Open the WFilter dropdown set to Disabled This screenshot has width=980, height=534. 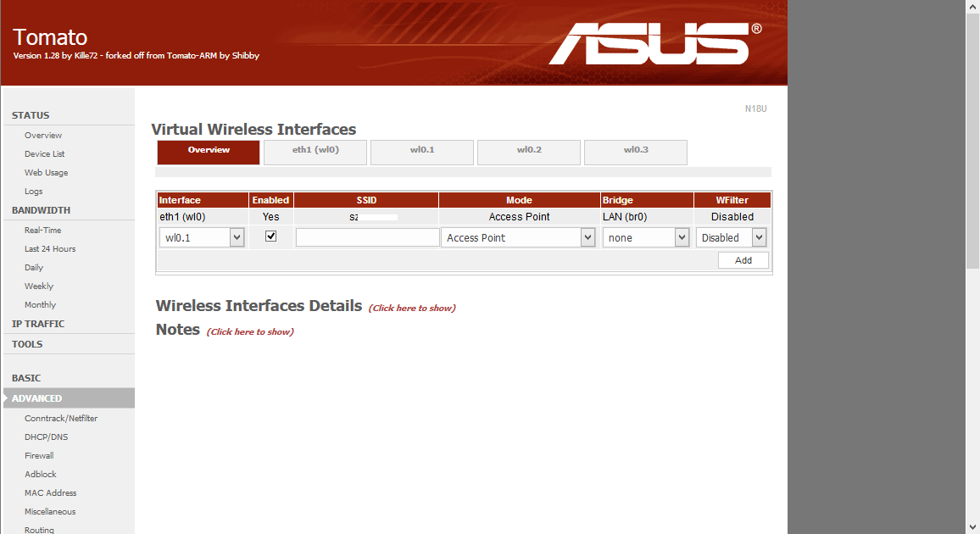point(731,237)
